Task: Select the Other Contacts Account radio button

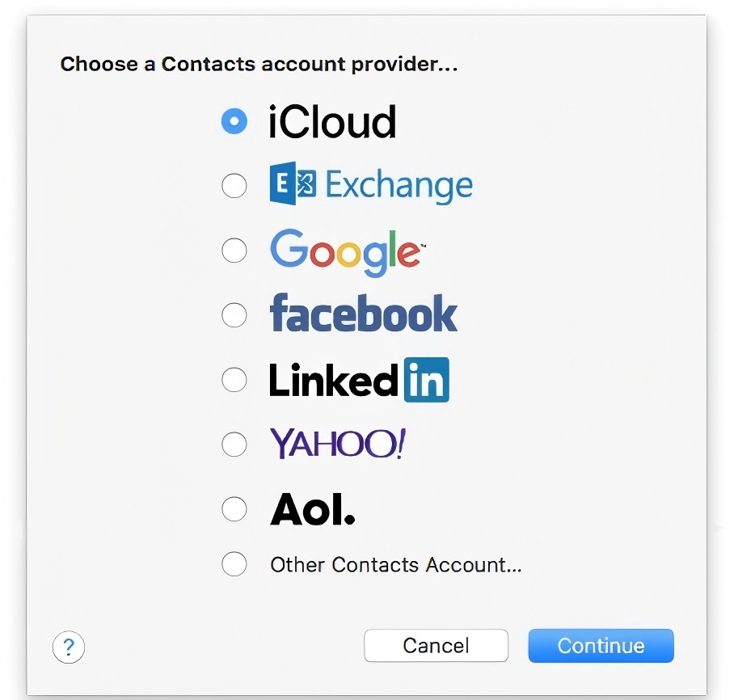Action: click(234, 564)
